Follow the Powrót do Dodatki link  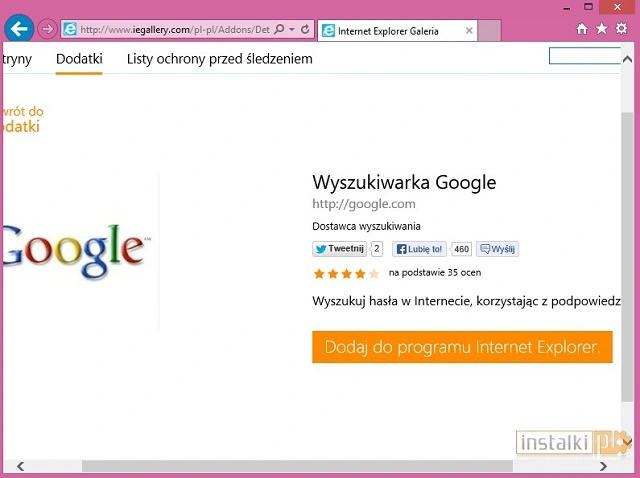click(x=22, y=119)
